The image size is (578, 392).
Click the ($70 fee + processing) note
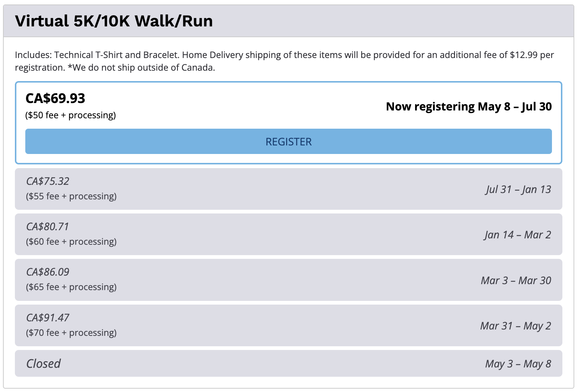(x=71, y=332)
